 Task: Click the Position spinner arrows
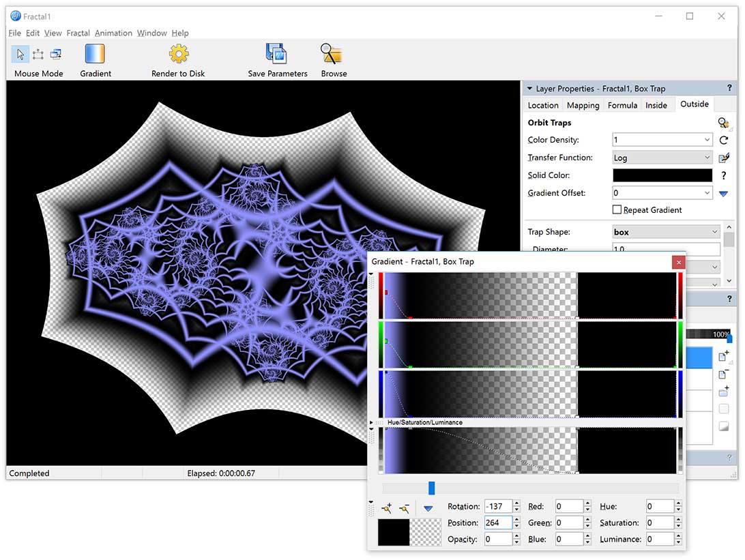point(517,522)
